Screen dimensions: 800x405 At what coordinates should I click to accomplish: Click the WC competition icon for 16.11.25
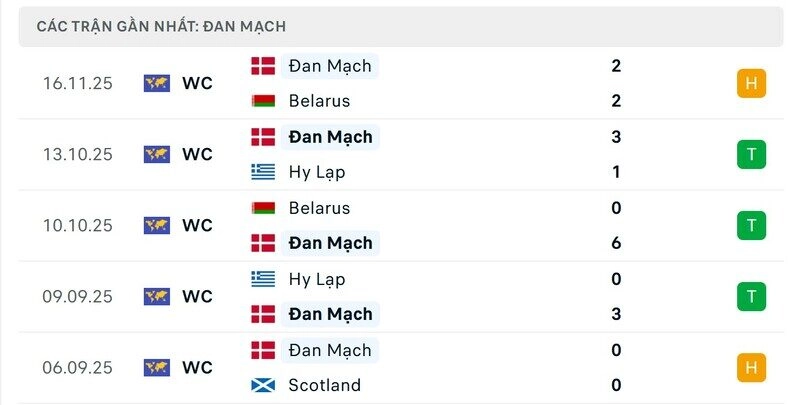tap(156, 83)
